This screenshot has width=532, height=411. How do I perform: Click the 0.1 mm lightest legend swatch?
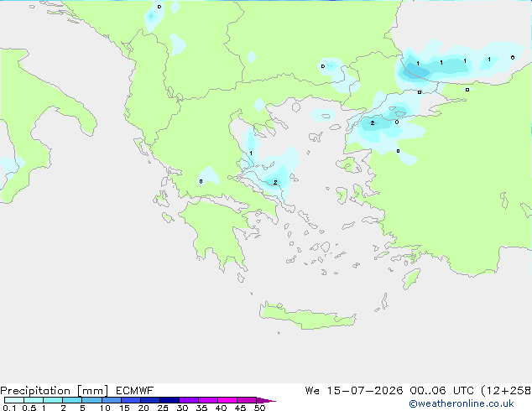(x=14, y=400)
